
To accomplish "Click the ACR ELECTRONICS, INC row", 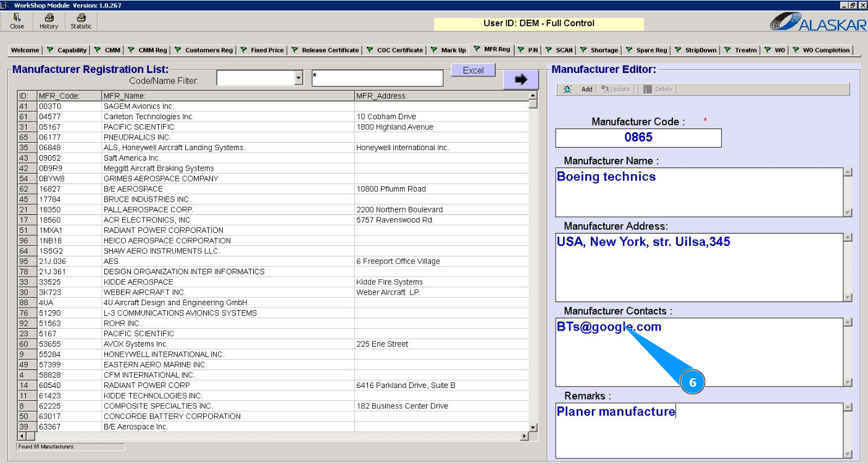I will [x=273, y=220].
